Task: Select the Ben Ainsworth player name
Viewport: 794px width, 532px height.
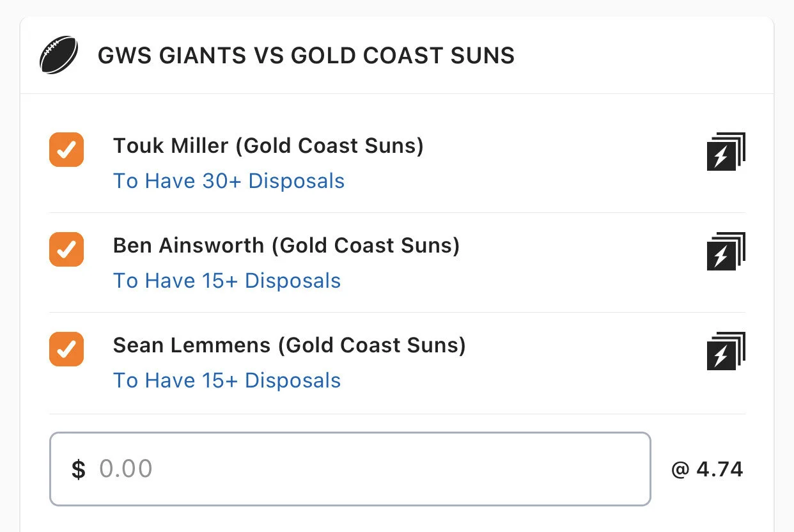Action: (x=189, y=246)
